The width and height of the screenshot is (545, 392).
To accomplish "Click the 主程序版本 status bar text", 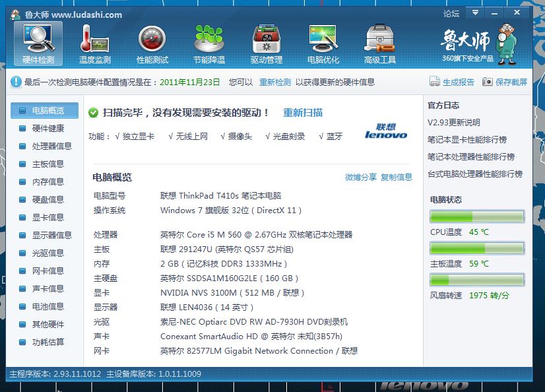I will tap(55, 374).
